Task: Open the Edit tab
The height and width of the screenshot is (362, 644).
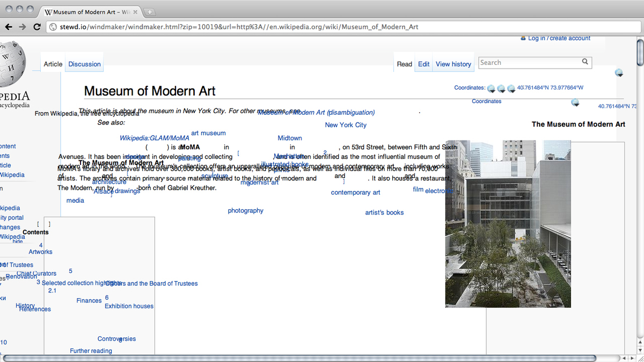Action: (424, 64)
